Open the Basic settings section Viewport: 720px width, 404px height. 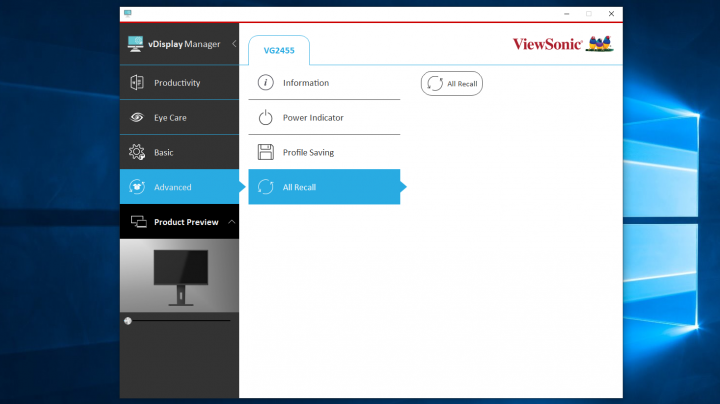[180, 152]
